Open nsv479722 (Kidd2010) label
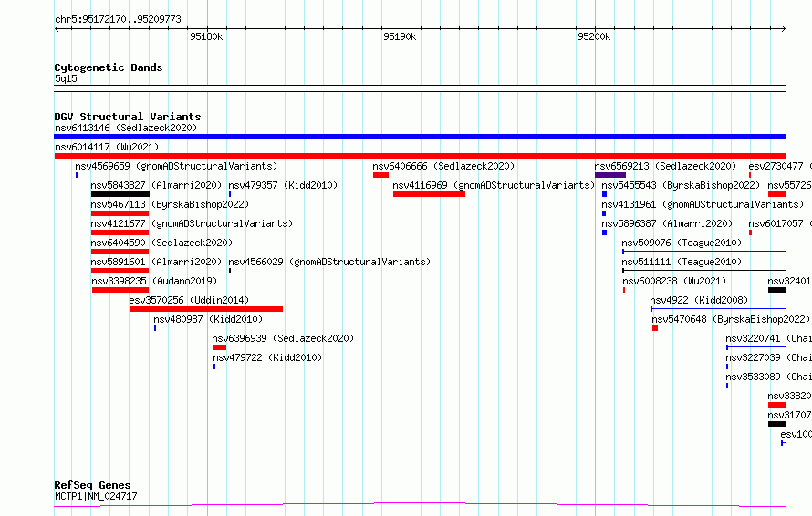 (267, 357)
